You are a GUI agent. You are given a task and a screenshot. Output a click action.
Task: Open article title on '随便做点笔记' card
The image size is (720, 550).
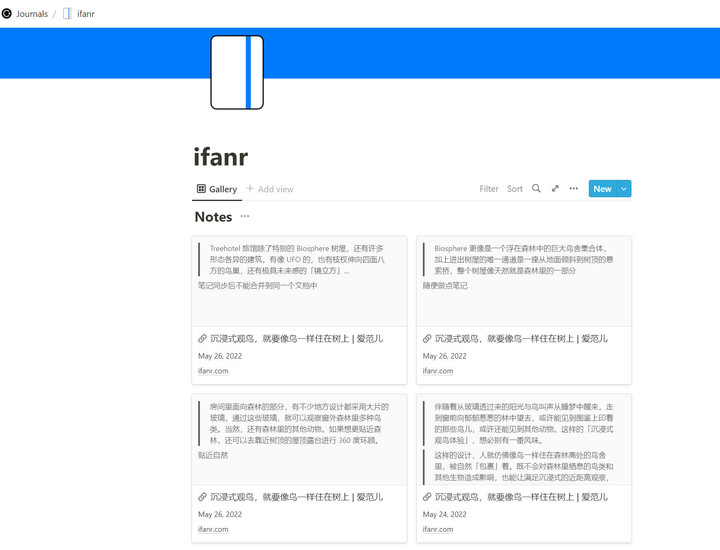point(521,339)
